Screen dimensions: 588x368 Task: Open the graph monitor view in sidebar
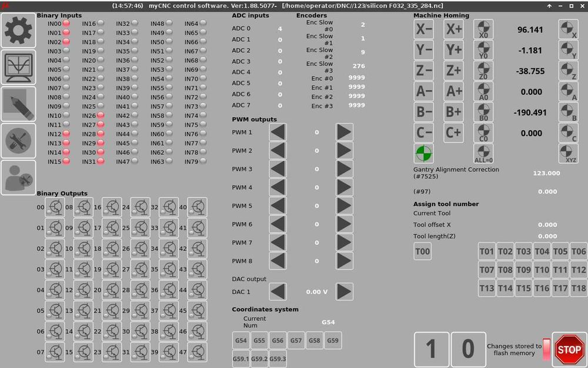(18, 67)
